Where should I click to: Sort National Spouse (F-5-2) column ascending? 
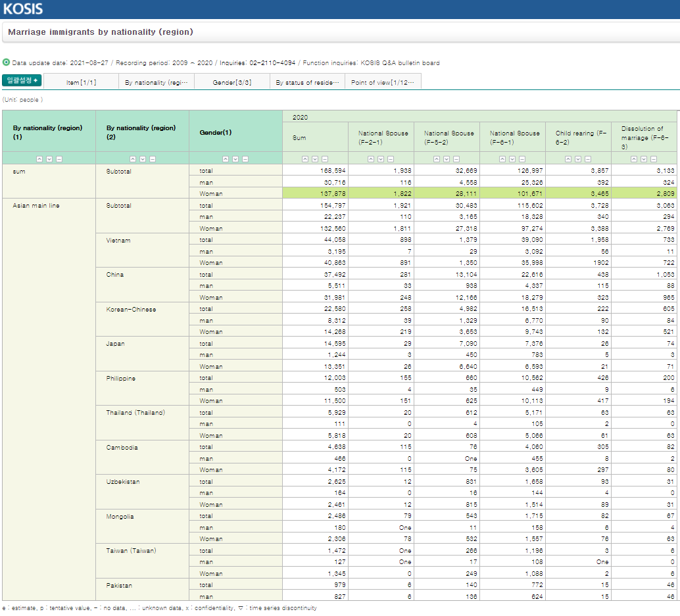pyautogui.click(x=436, y=158)
